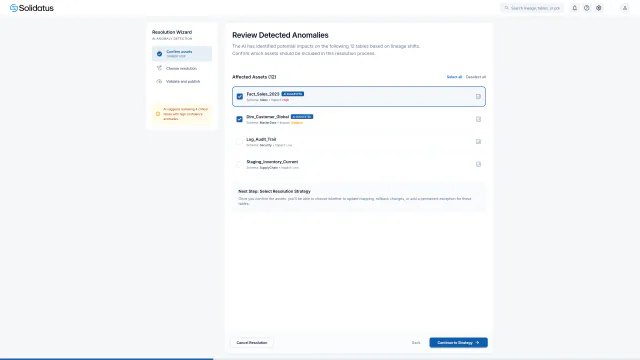Click Next Step: Select Resolution Strategy text

pyautogui.click(x=274, y=191)
